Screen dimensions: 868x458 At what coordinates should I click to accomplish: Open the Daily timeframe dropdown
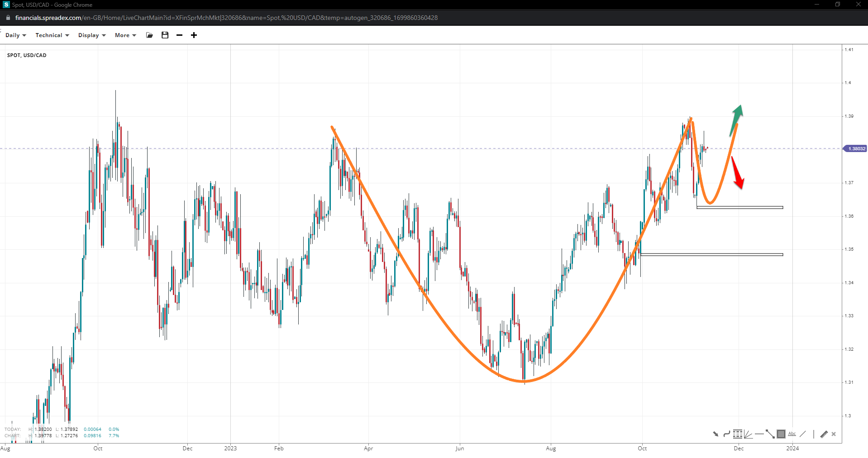[x=15, y=35]
